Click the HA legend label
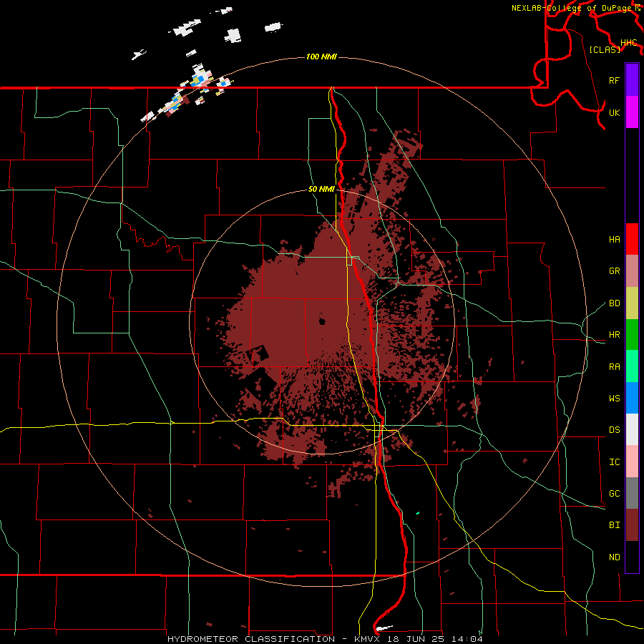This screenshot has width=644, height=644. pos(614,240)
